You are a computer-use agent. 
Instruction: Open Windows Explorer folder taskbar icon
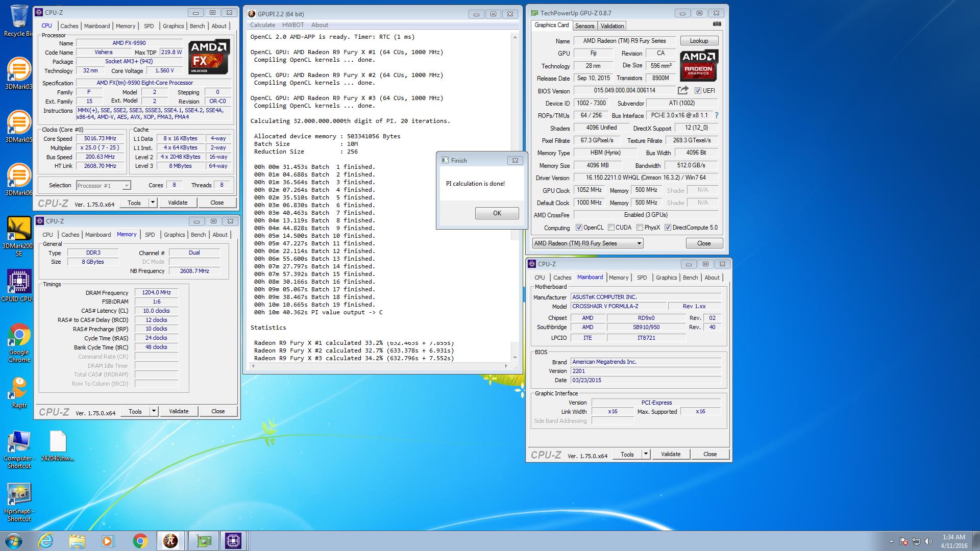click(77, 541)
